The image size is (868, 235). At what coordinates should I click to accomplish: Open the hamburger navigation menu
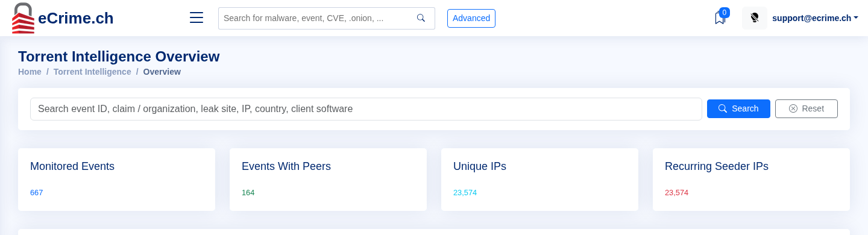(197, 18)
